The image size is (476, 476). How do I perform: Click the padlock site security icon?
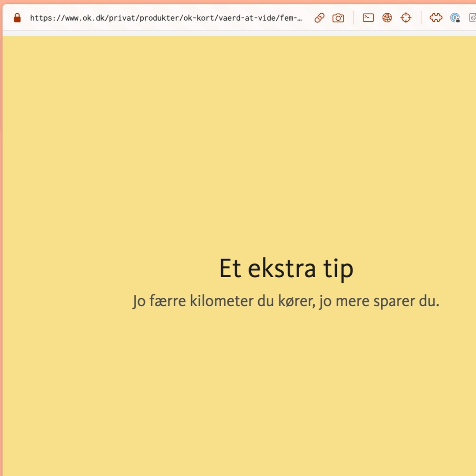coord(17,18)
